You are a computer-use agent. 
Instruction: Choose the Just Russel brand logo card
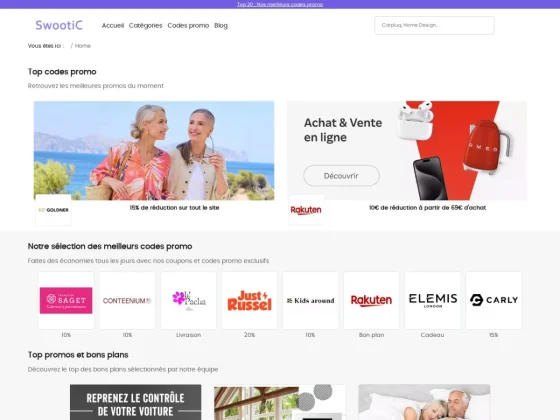point(249,300)
